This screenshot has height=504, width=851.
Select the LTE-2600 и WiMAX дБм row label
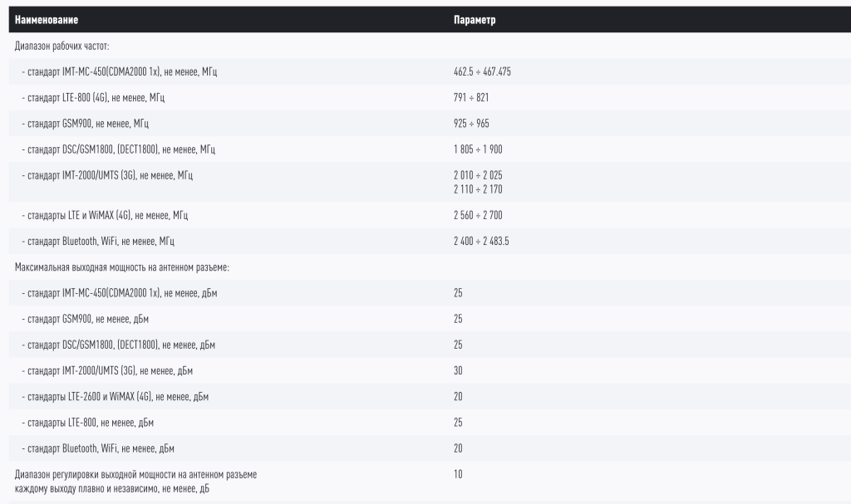pyautogui.click(x=115, y=397)
